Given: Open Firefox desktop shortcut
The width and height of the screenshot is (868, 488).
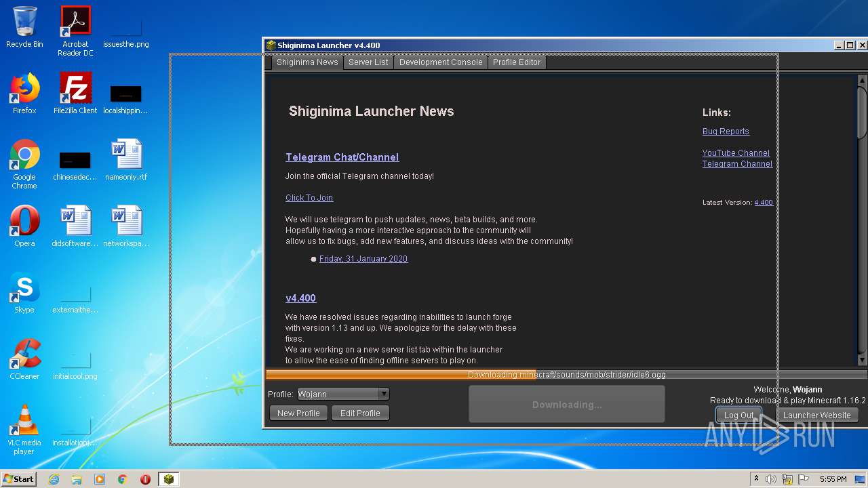Looking at the screenshot, I should (x=24, y=94).
